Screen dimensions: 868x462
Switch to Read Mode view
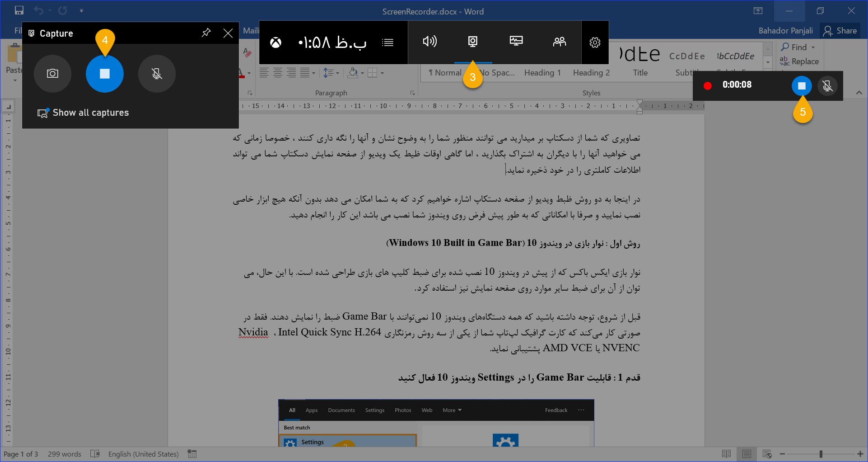pyautogui.click(x=727, y=454)
